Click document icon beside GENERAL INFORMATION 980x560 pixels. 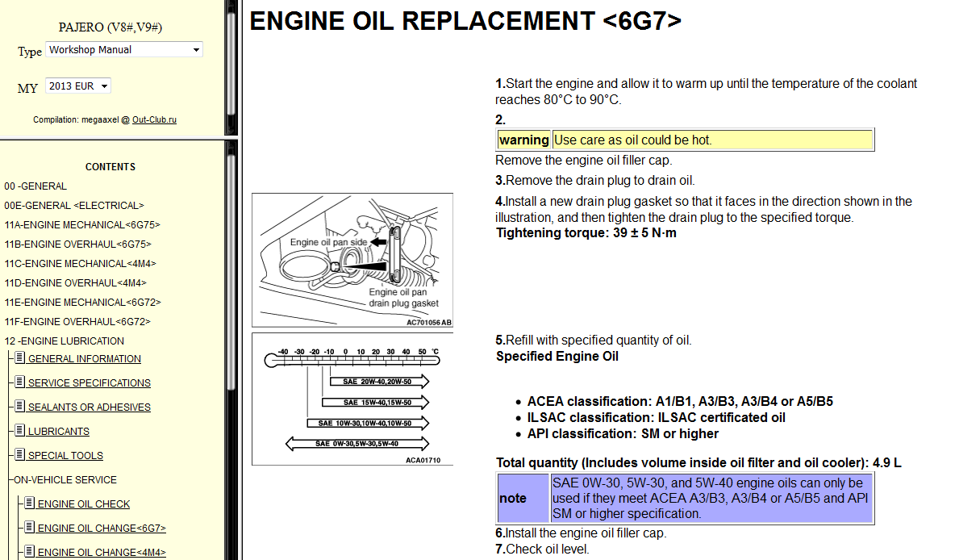click(x=20, y=358)
